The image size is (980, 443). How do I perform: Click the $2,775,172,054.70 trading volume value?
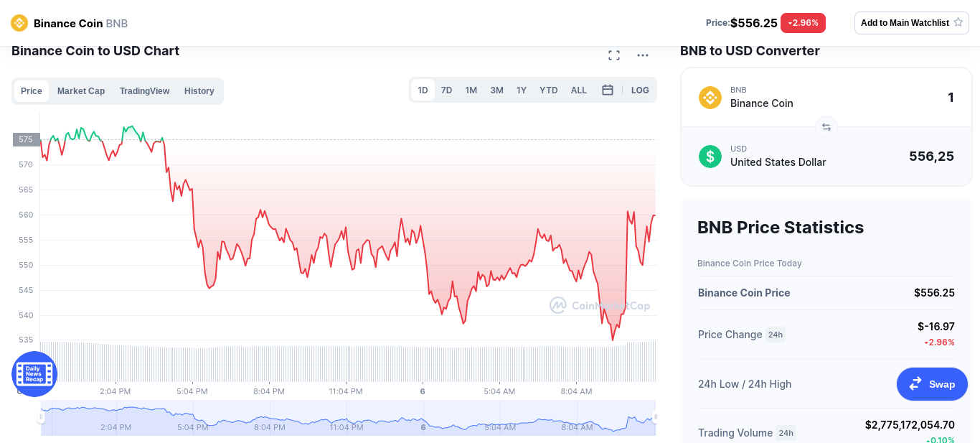[x=910, y=425]
